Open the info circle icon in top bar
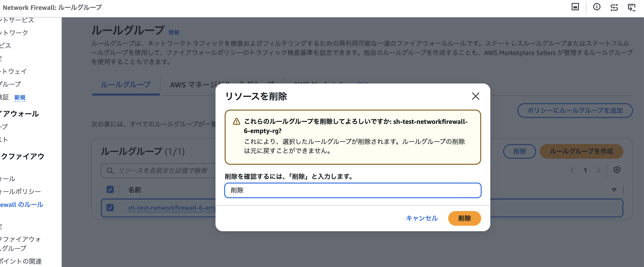The width and height of the screenshot is (644, 267). click(x=597, y=7)
